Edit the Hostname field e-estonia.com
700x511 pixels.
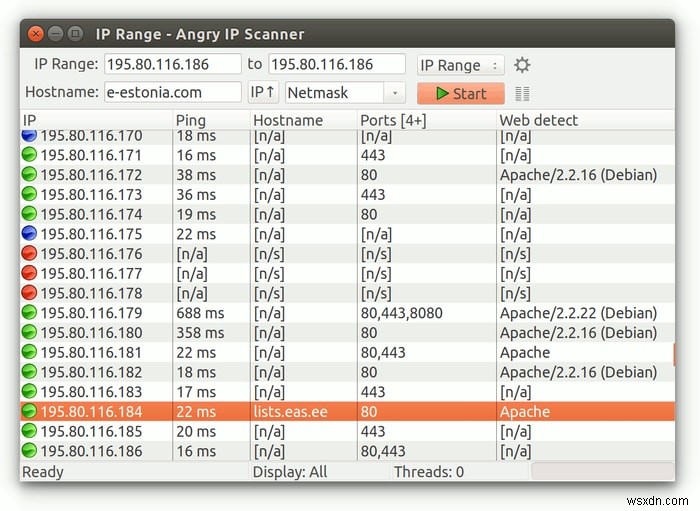173,92
